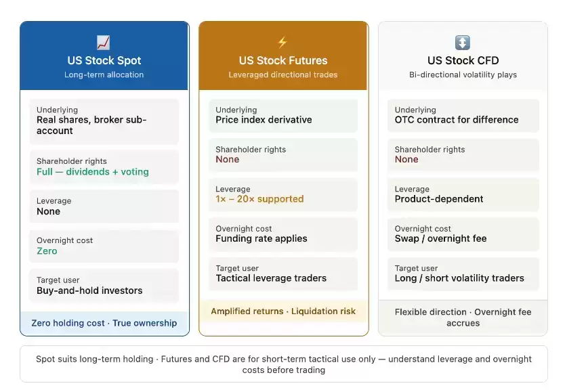Click the 'OTC contract for difference' card
565x392 pixels.
click(463, 116)
